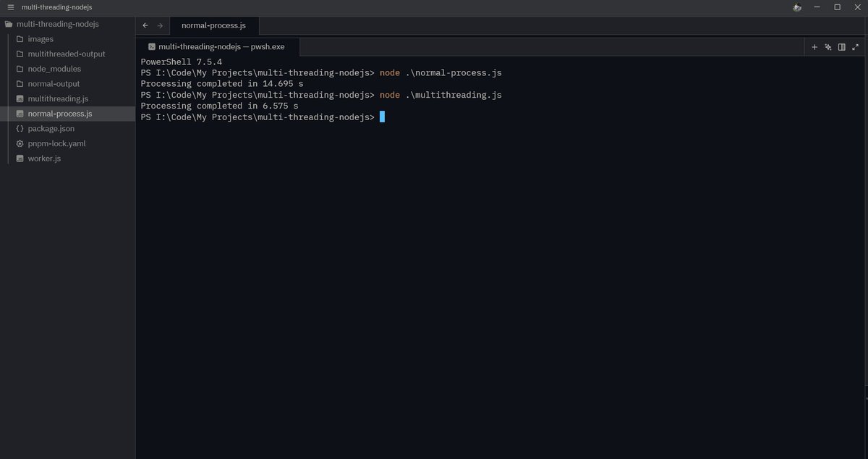Click the JS icon beside worker.js
Image resolution: width=868 pixels, height=459 pixels.
click(20, 159)
